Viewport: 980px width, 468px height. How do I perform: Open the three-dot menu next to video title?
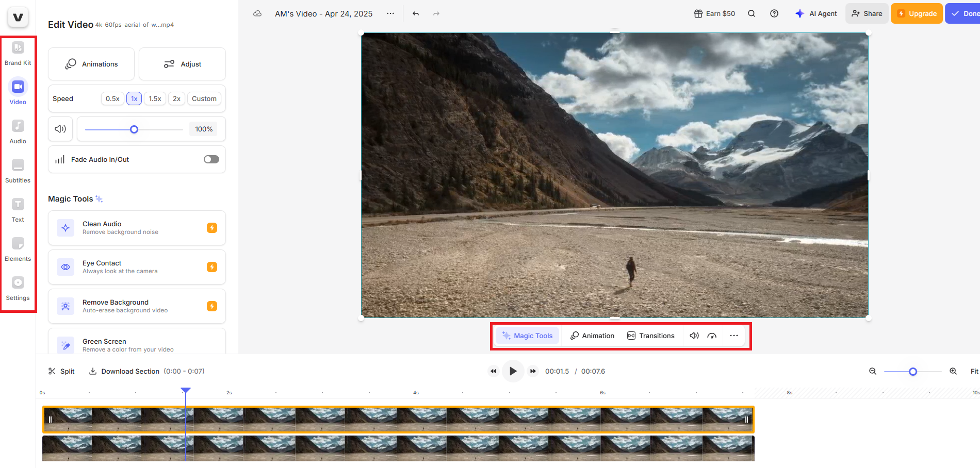[390, 13]
